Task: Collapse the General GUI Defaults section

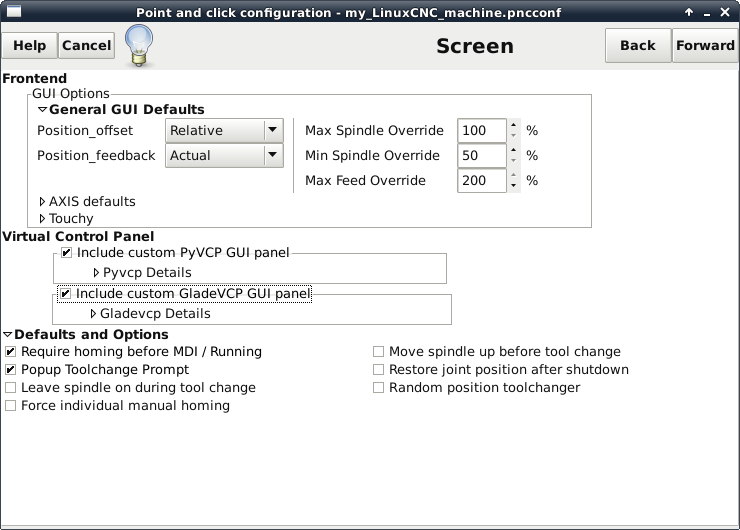Action: (x=43, y=110)
